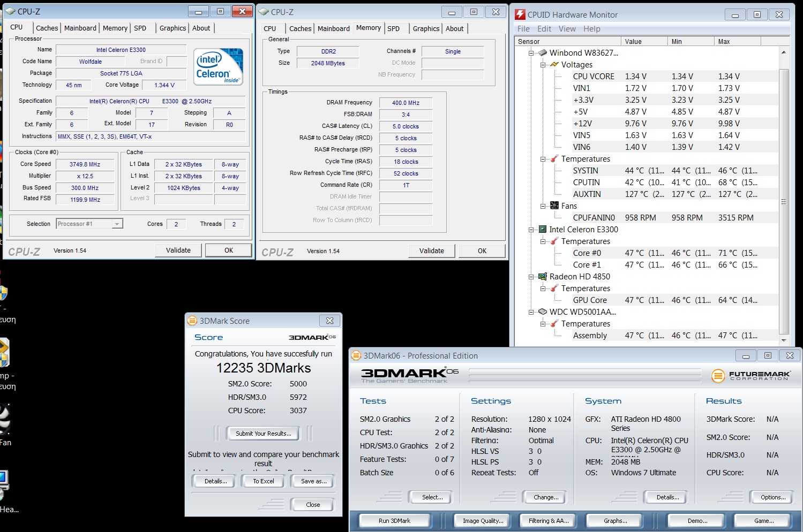This screenshot has height=532, width=803.
Task: Click the Core Speed 3749.8 MHz field
Action: point(85,164)
